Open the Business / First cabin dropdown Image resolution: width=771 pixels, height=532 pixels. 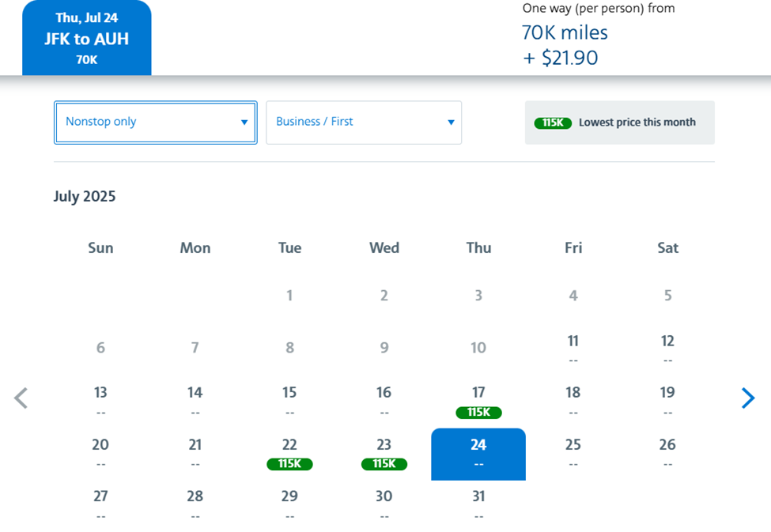click(363, 123)
